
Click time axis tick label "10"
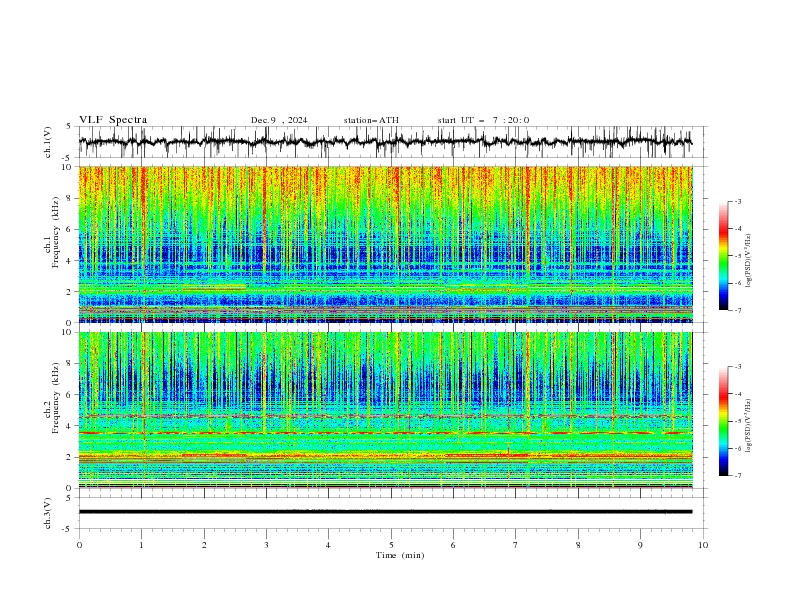703,545
